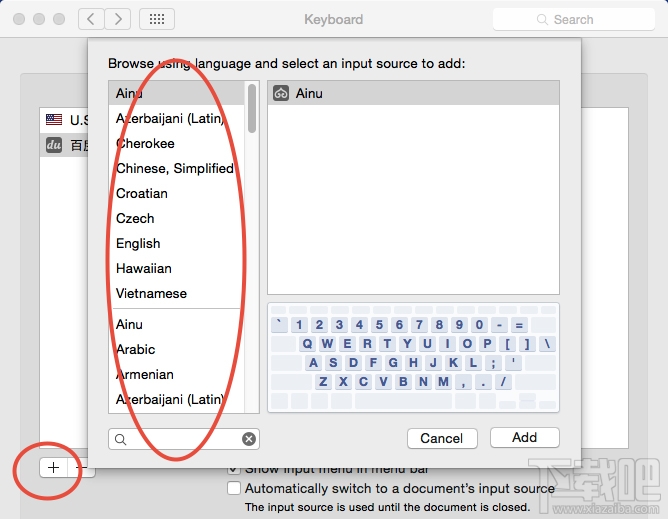The width and height of the screenshot is (668, 519).
Task: Select first Azerbaijani (Latin) entry
Action: (x=177, y=118)
